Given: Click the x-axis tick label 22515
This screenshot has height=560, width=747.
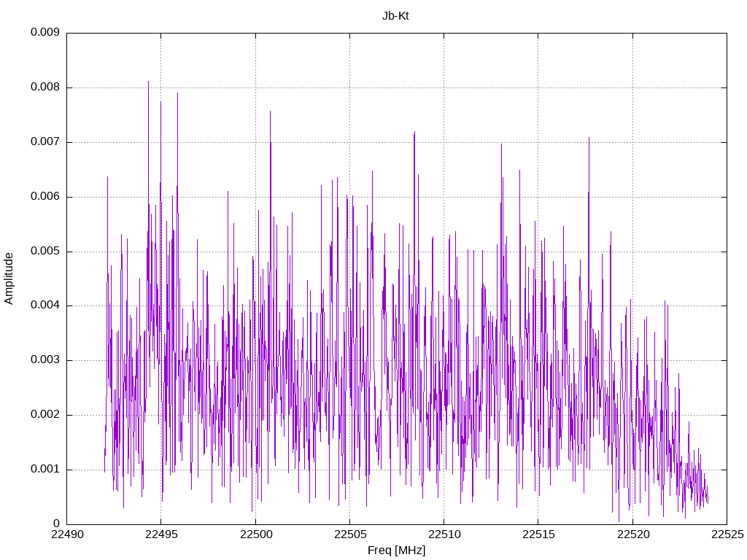Looking at the screenshot, I should click(539, 534).
